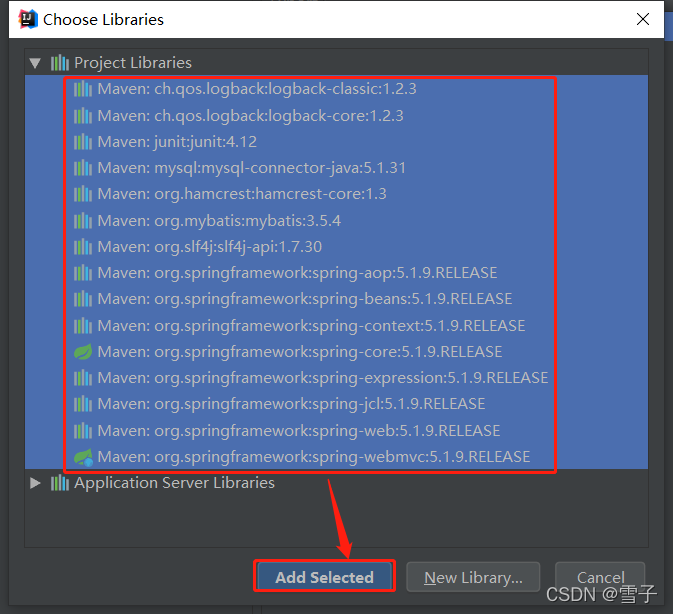Click library icon beside hamcrest-core:1.3
The image size is (673, 614).
83,194
